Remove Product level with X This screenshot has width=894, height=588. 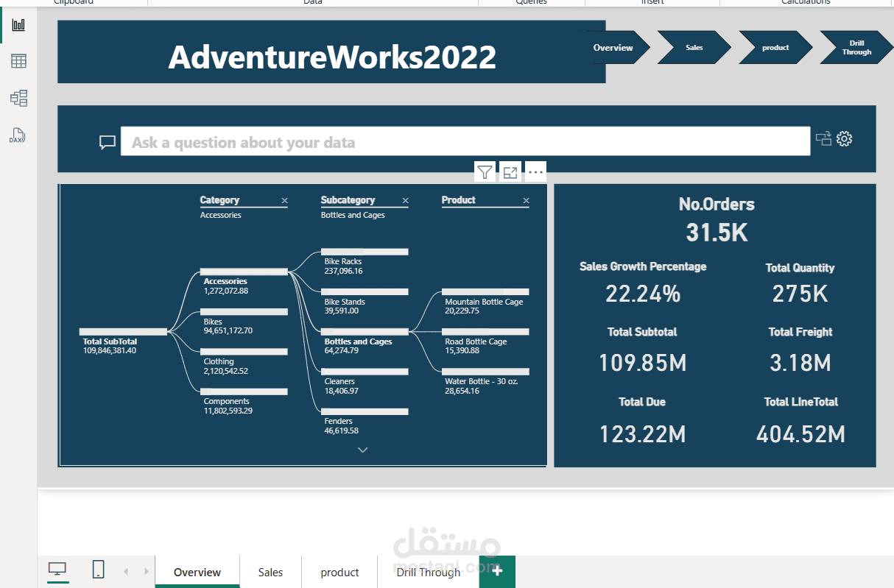(x=526, y=200)
